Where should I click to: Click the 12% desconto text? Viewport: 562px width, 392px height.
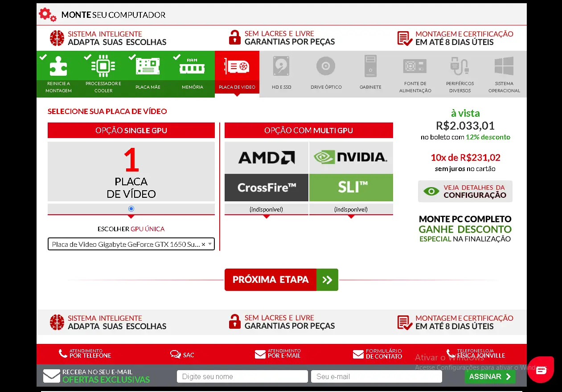(488, 137)
